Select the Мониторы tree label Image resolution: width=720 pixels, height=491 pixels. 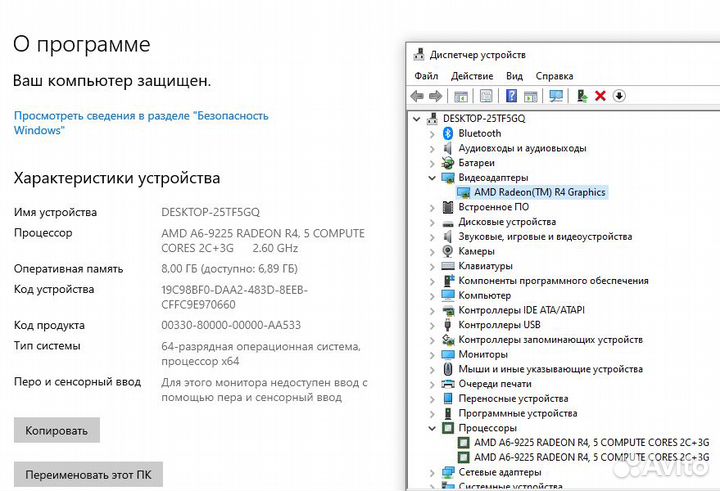click(483, 354)
